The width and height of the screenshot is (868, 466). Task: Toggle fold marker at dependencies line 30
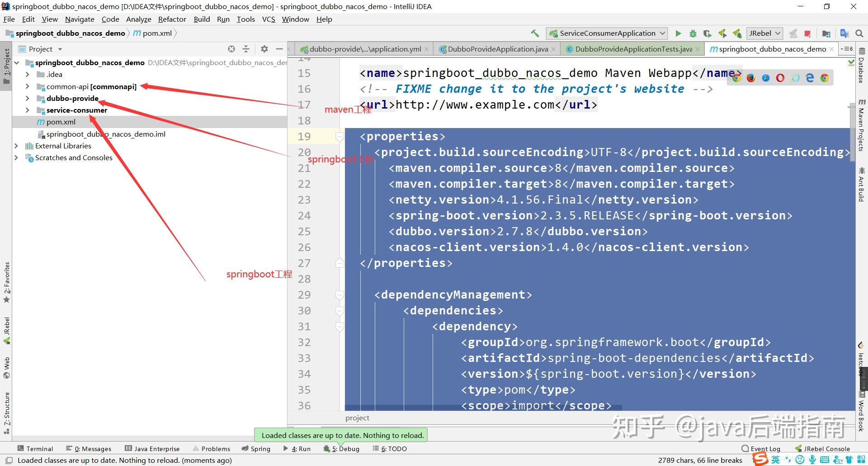tap(340, 311)
